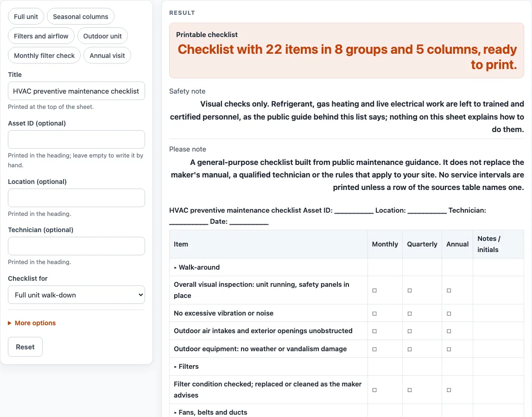Click the Outdoor air intakes row text
532x417 pixels.
(x=263, y=331)
